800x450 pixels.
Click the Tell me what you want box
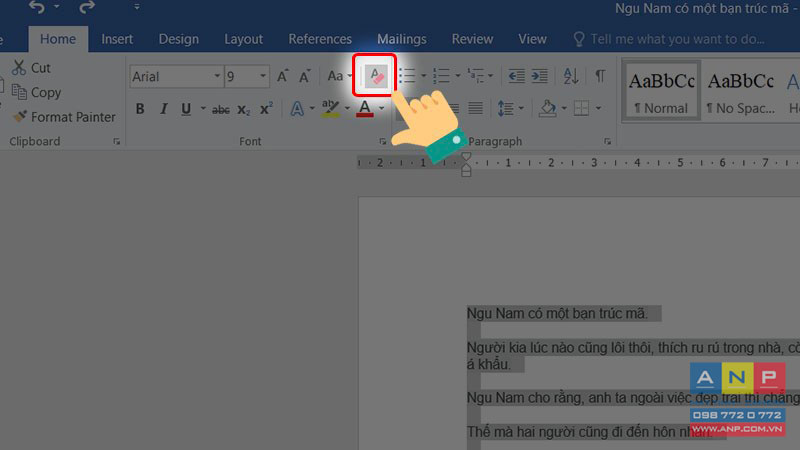[x=669, y=39]
